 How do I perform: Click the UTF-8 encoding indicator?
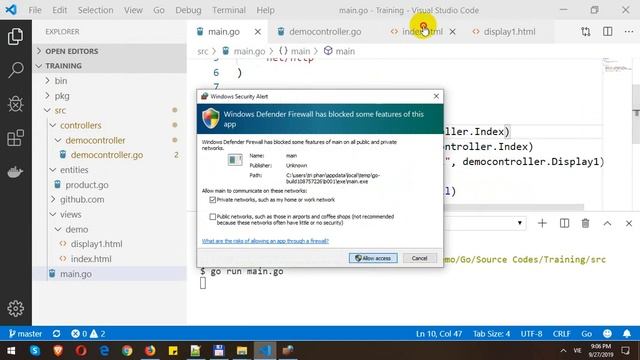(x=531, y=333)
